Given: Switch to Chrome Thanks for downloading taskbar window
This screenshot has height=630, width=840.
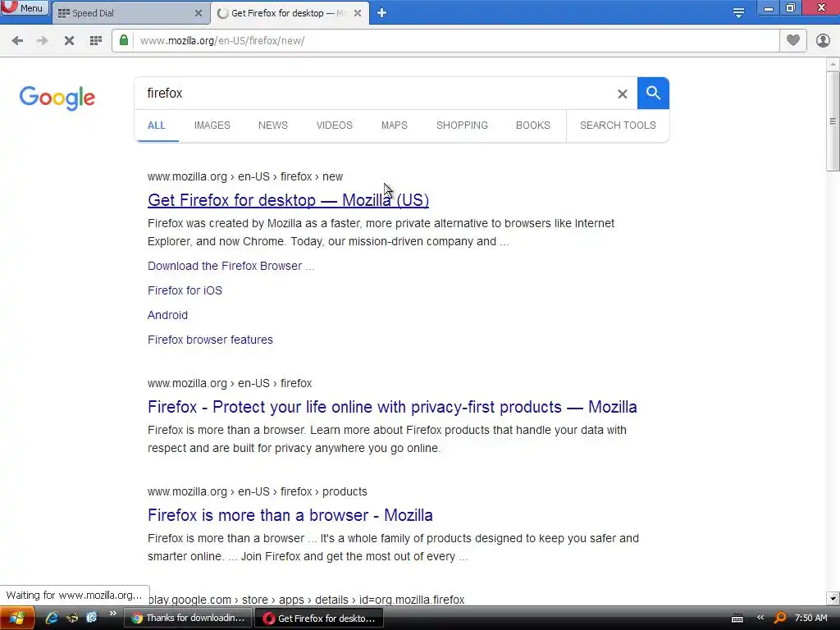Looking at the screenshot, I should point(188,618).
